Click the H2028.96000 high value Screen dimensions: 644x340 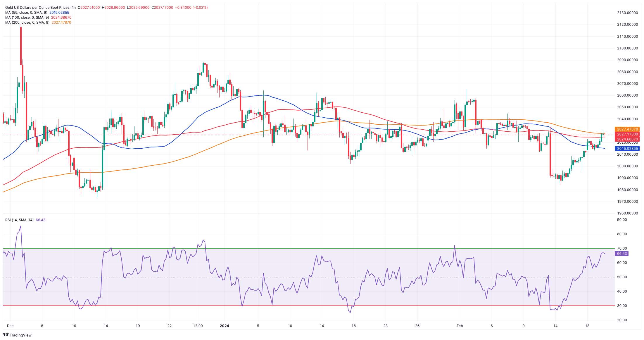point(113,8)
